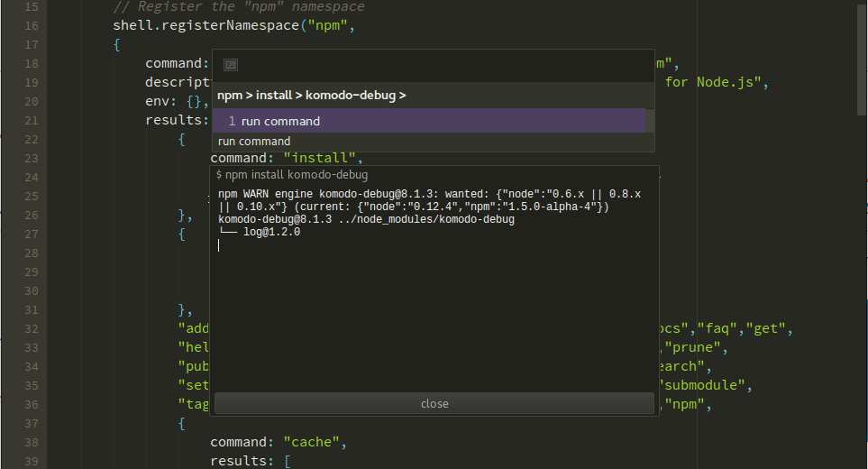This screenshot has height=469, width=868.
Task: Click the "submodule" string in the code
Action: coord(706,385)
